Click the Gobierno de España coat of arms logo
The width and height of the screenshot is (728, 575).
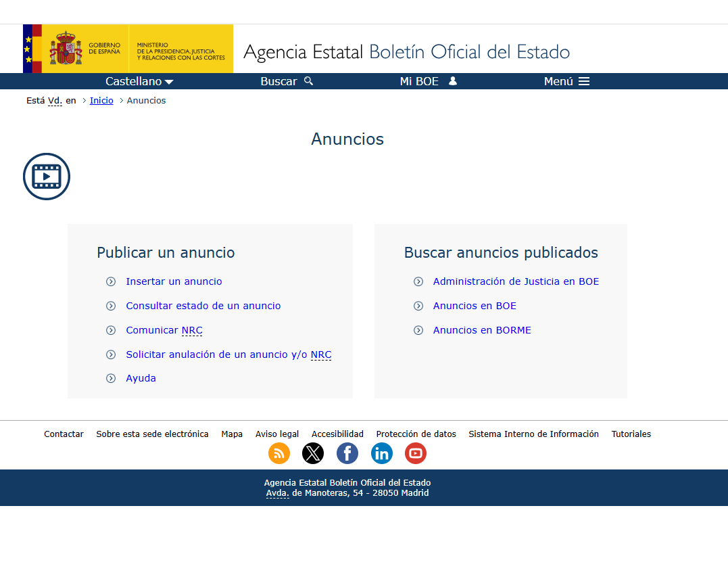(66, 48)
